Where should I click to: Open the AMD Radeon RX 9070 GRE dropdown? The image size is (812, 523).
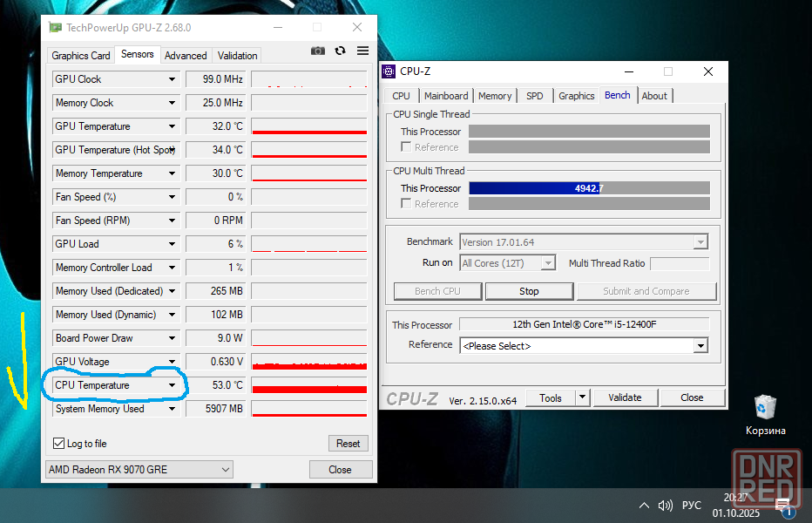139,470
